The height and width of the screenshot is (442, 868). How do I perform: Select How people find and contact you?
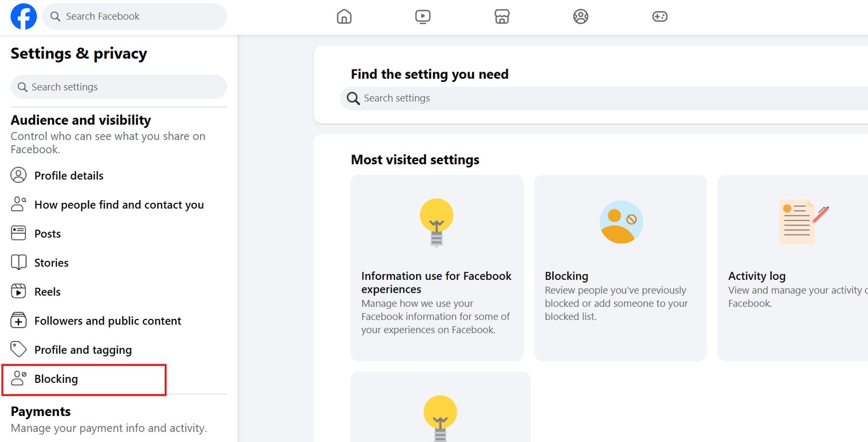click(119, 205)
